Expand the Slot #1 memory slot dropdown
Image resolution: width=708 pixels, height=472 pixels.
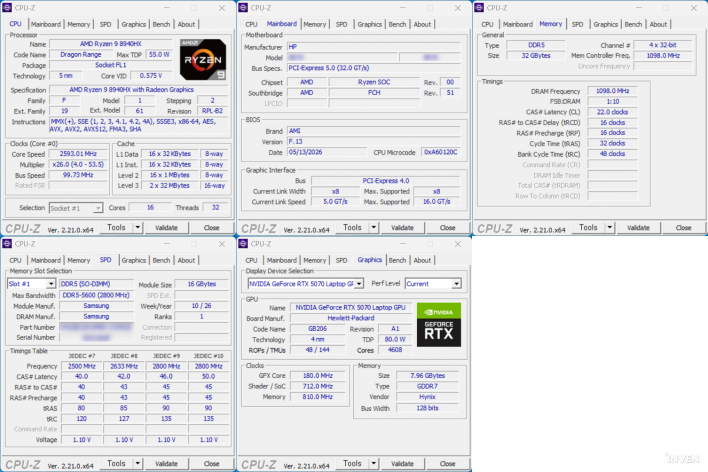51,284
